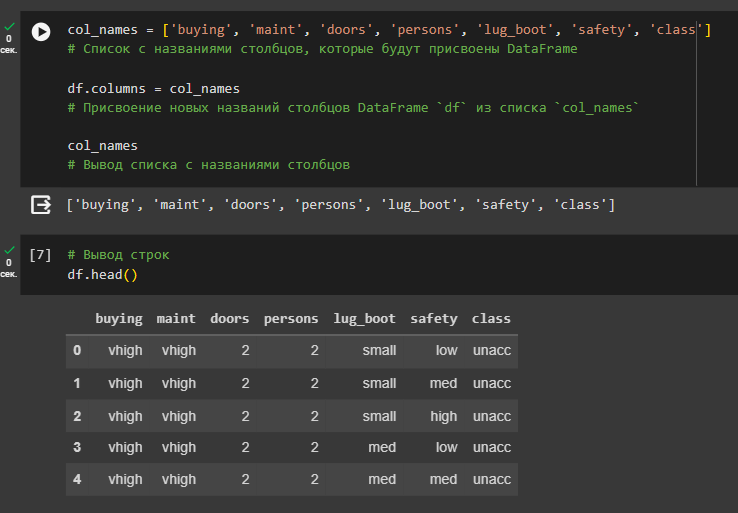Click the persons value 2 in row 0
The width and height of the screenshot is (738, 513).
click(314, 350)
